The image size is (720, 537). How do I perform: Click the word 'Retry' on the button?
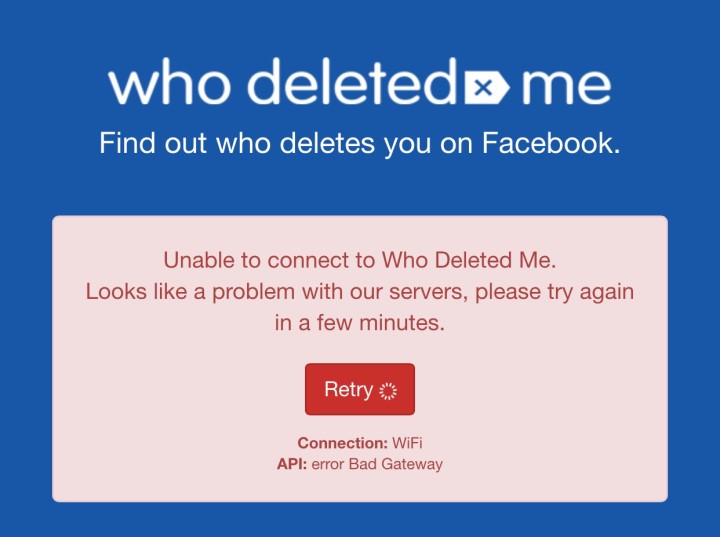click(349, 390)
